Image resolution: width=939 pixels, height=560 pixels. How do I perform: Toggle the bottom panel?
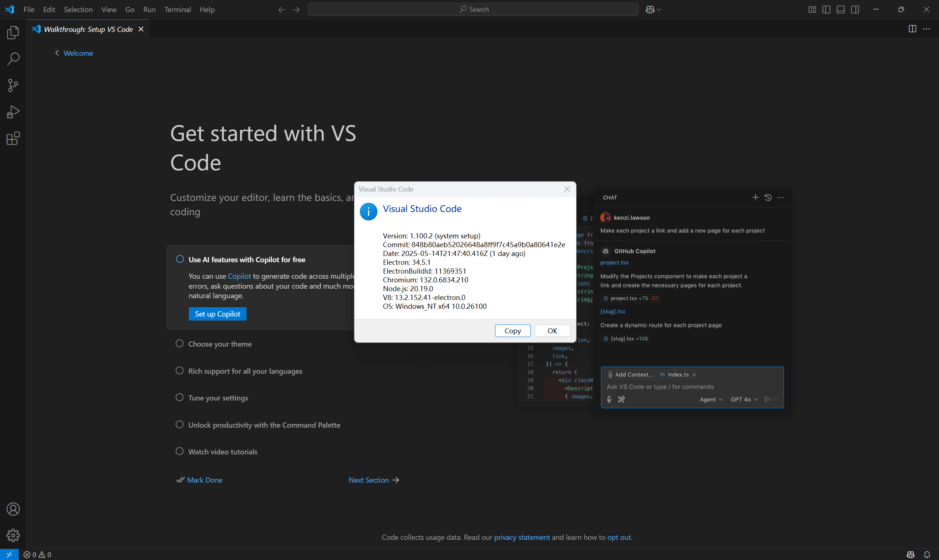click(840, 10)
